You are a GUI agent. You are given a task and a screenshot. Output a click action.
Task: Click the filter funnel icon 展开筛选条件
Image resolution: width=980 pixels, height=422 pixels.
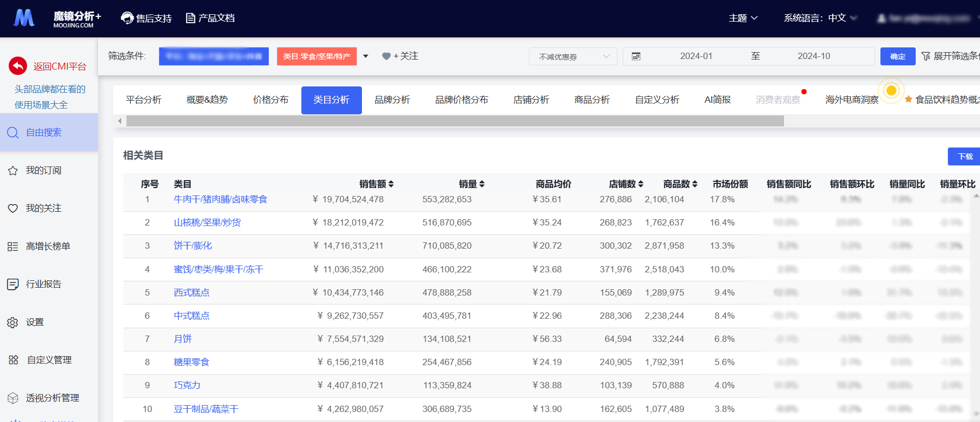926,56
